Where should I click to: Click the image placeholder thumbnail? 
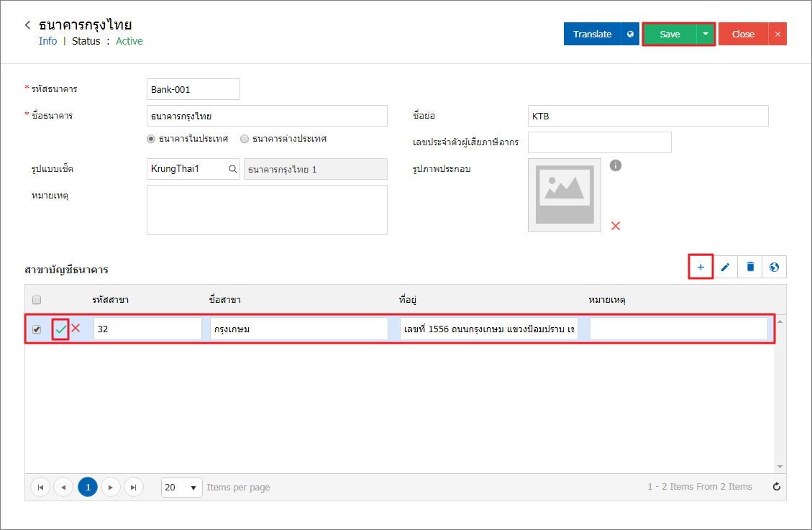[x=565, y=195]
